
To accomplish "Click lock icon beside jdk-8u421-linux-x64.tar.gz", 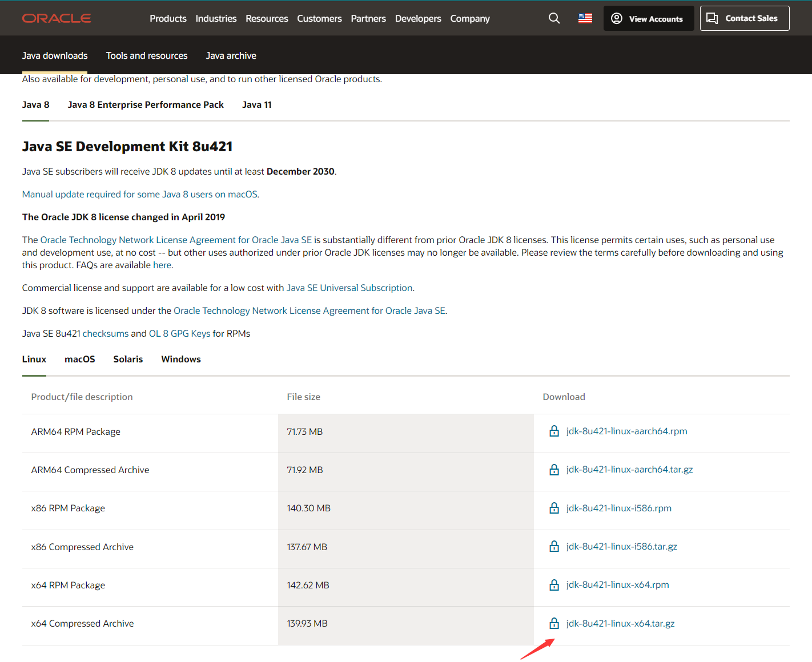I will tap(554, 623).
